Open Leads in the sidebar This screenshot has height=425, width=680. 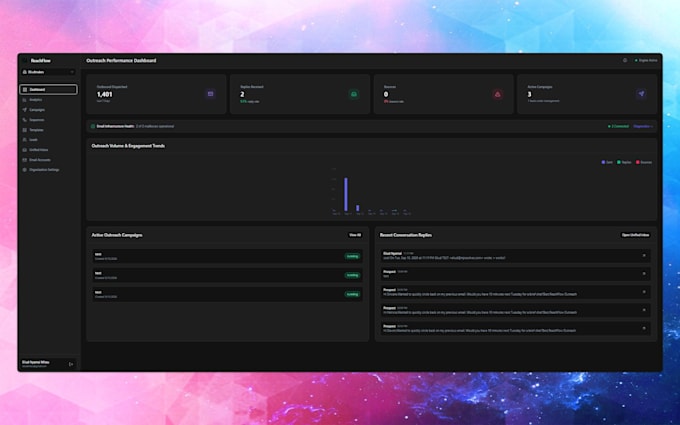tap(49, 140)
